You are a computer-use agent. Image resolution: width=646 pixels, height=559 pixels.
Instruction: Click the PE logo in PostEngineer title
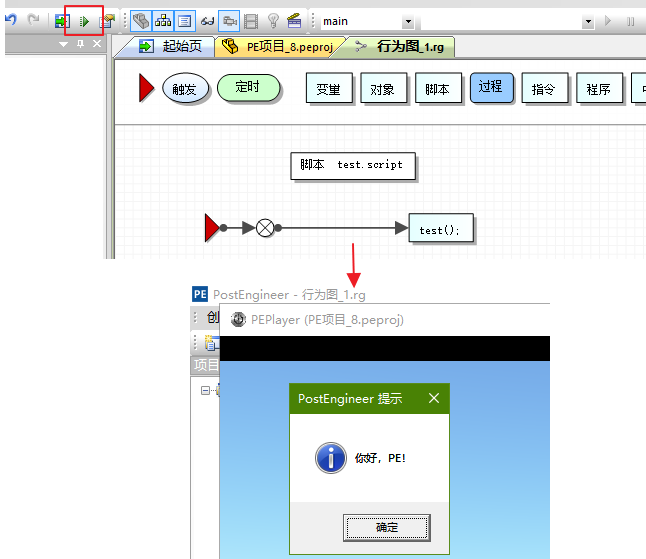click(x=200, y=294)
